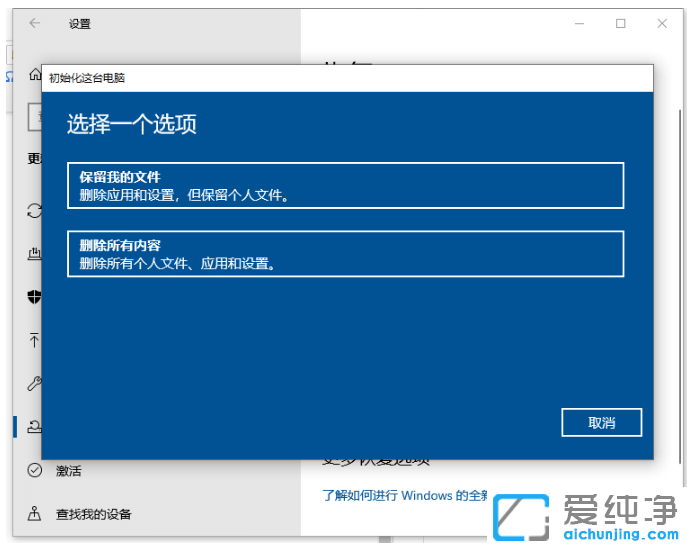Viewport: 687px width, 547px height.
Task: Open the 了解如何进行 Windows link
Action: pyautogui.click(x=405, y=496)
